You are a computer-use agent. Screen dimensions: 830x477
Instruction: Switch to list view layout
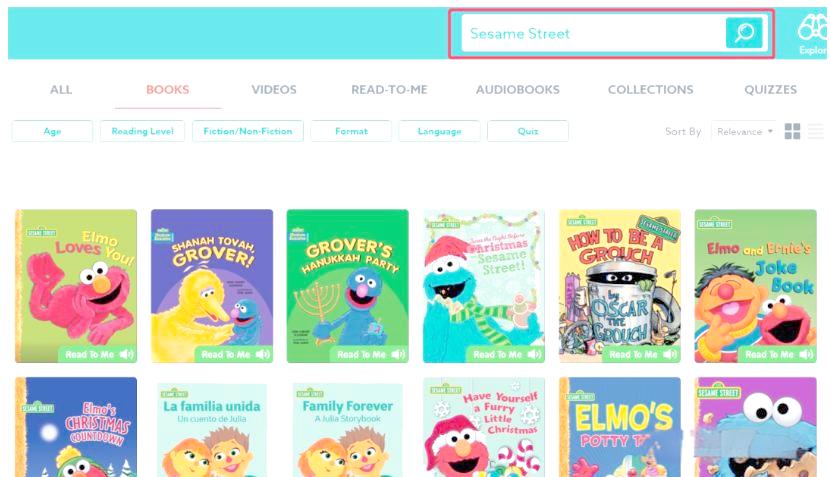click(816, 131)
